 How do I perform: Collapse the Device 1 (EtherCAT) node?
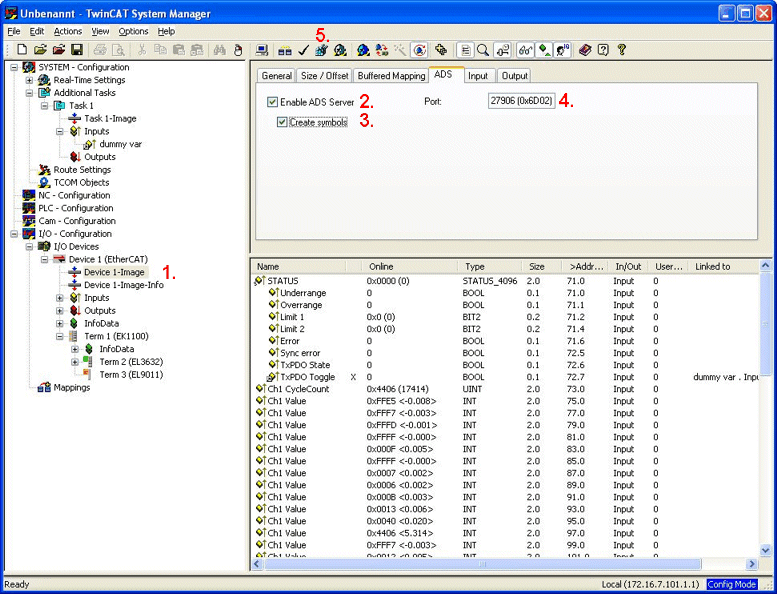pos(45,259)
